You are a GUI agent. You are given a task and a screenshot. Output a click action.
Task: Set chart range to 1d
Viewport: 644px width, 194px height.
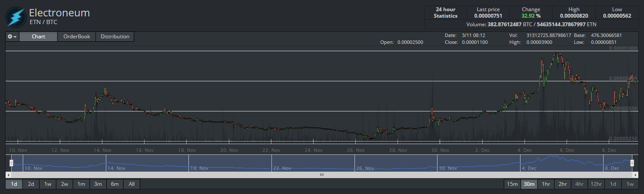(14, 184)
